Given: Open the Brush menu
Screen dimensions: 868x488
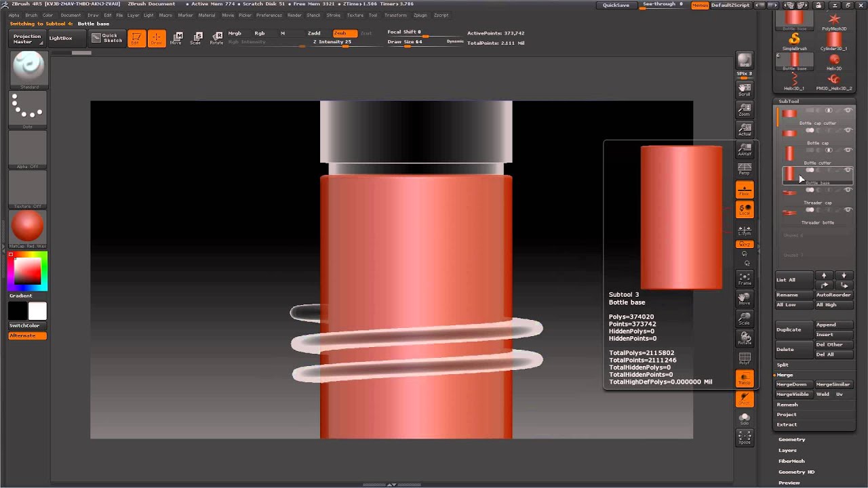Looking at the screenshot, I should [x=31, y=15].
